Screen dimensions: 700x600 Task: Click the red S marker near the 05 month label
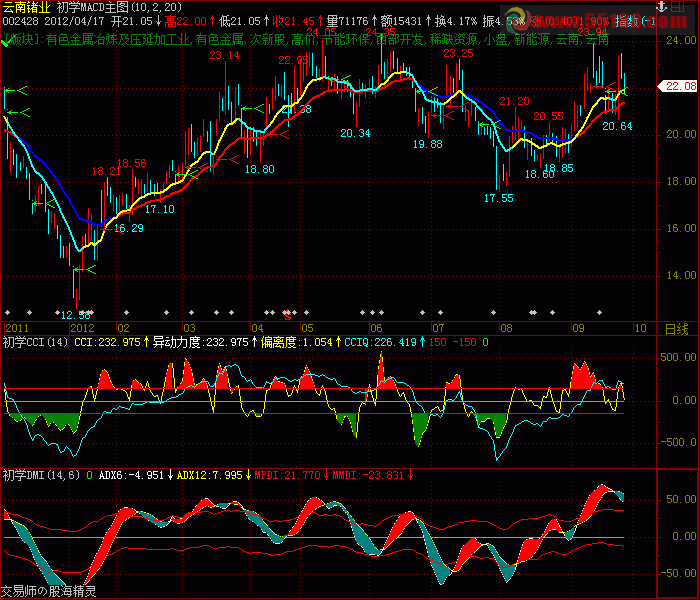[x=288, y=317]
